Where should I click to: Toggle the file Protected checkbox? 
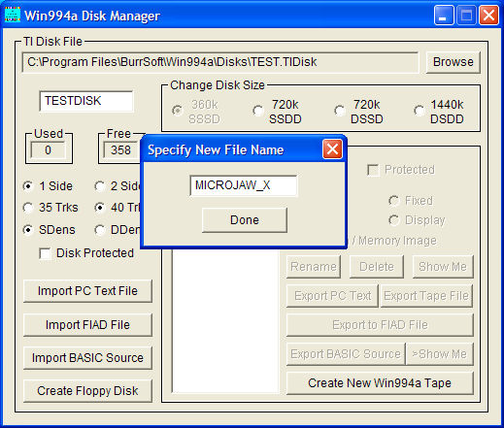pos(373,170)
